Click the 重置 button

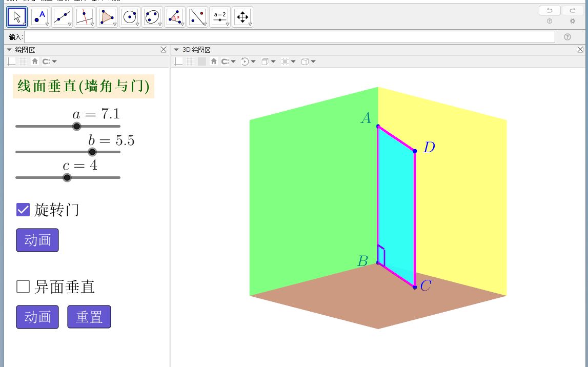[89, 317]
